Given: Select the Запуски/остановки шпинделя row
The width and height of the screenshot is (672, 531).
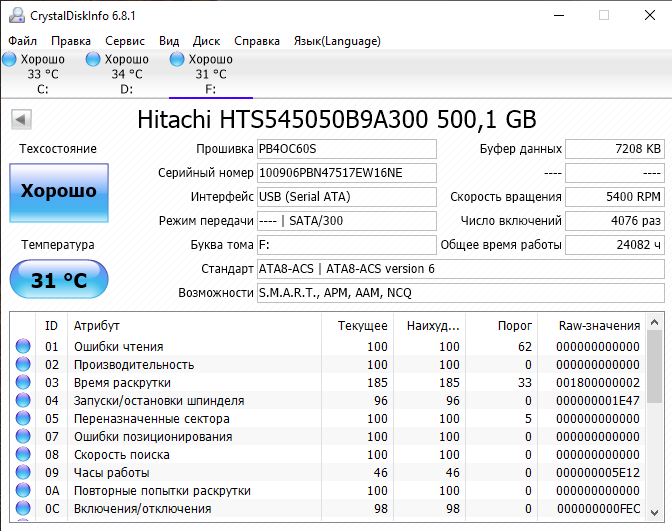Looking at the screenshot, I should (328, 400).
